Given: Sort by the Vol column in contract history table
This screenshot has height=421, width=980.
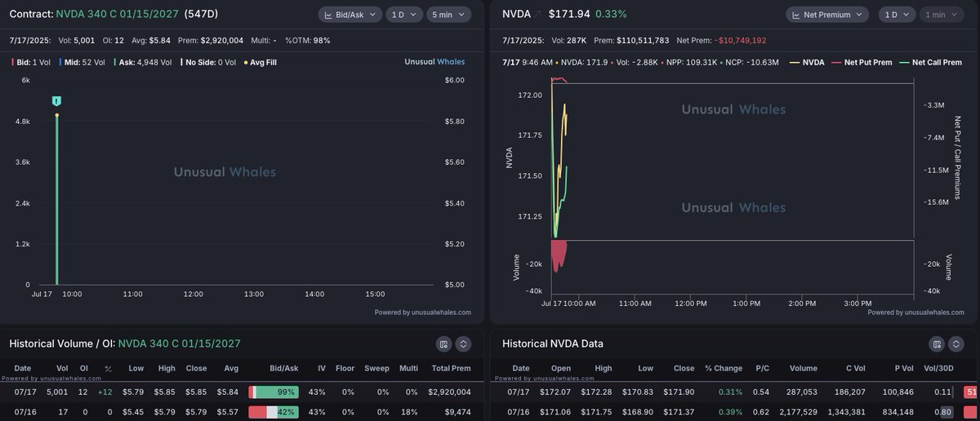Looking at the screenshot, I should click(63, 368).
